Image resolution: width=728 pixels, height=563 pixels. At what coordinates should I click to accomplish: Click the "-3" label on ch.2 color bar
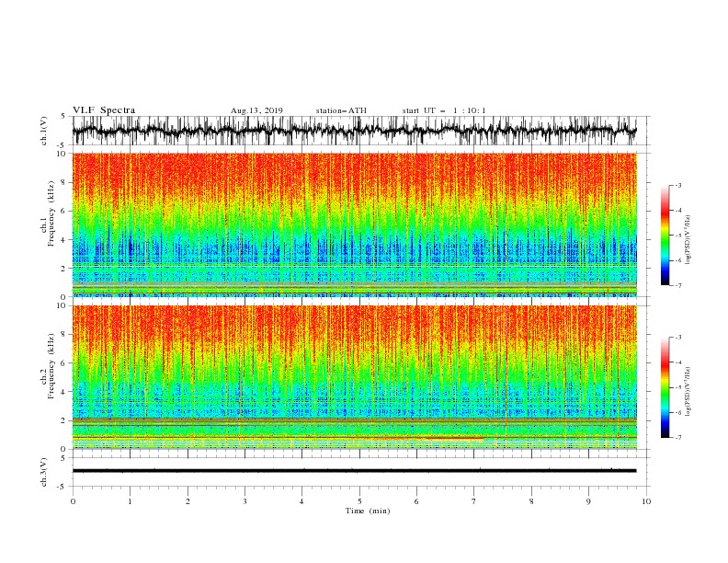click(677, 338)
